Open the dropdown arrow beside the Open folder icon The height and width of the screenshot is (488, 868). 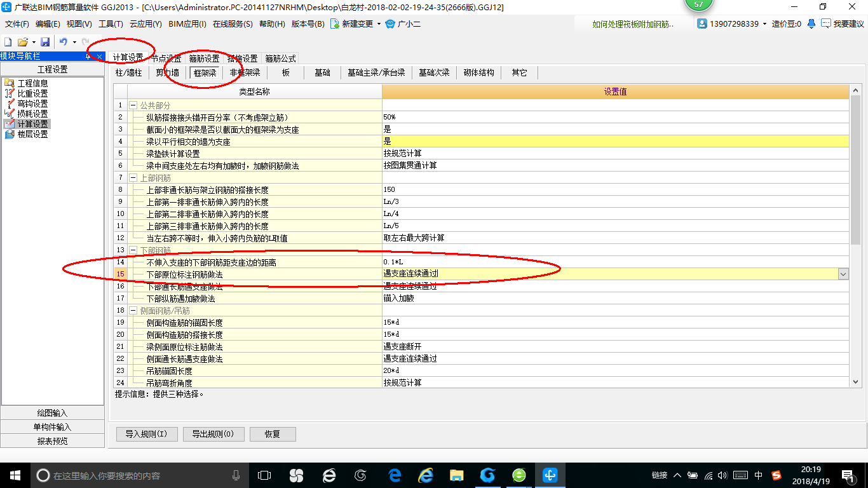coord(34,42)
